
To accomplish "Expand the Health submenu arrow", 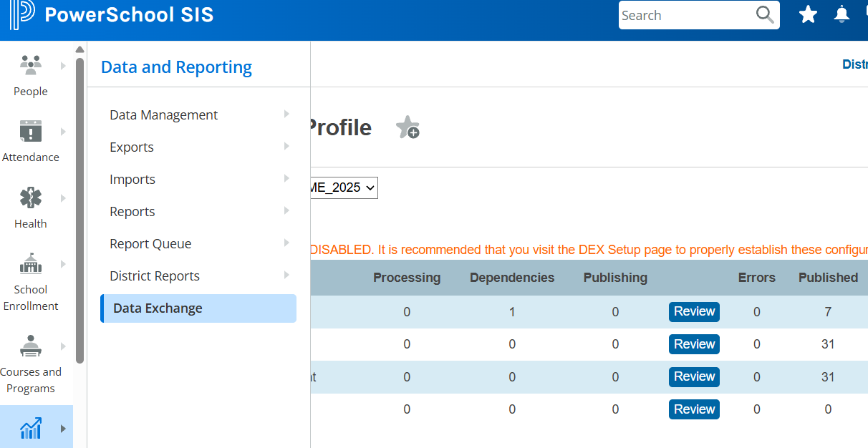I will (x=62, y=198).
